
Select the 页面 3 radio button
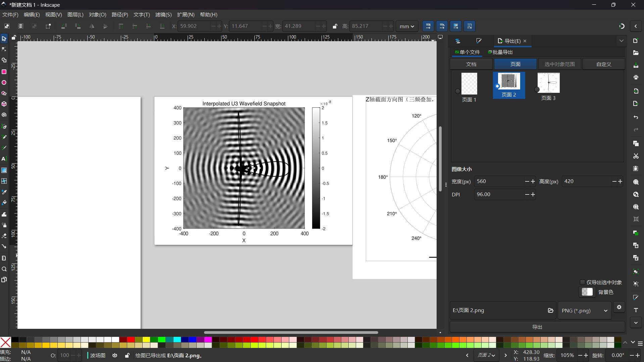(537, 89)
